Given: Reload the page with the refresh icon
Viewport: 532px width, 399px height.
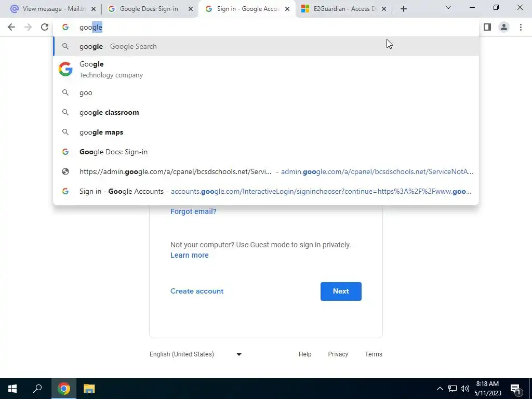Looking at the screenshot, I should pyautogui.click(x=45, y=27).
